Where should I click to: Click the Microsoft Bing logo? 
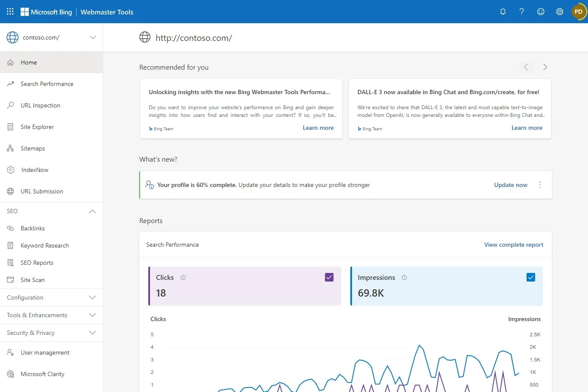click(46, 12)
